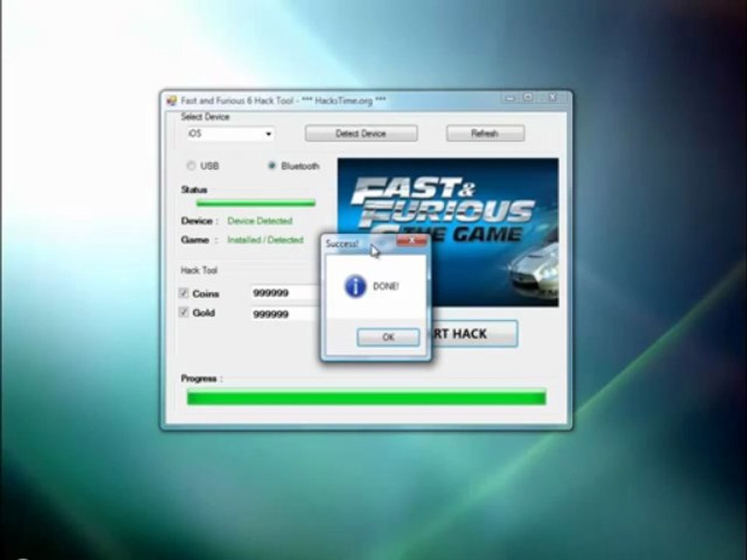Click the Refresh button
The image size is (747, 560).
(486, 133)
